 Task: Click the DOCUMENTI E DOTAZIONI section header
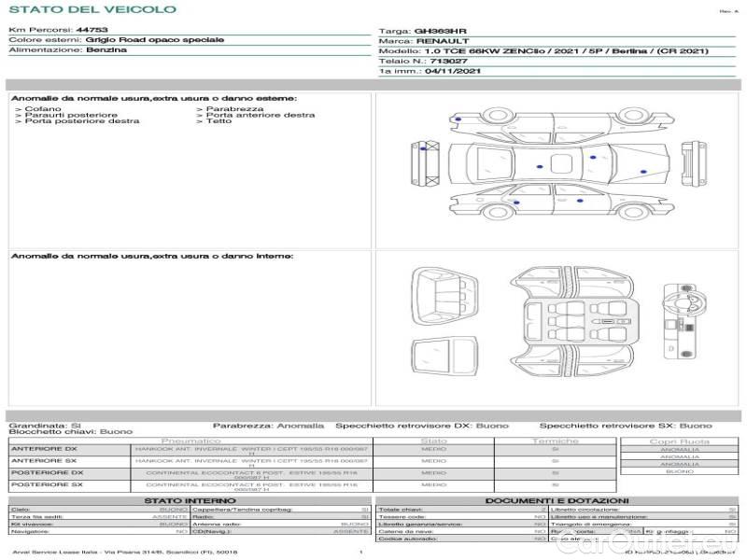tap(557, 501)
